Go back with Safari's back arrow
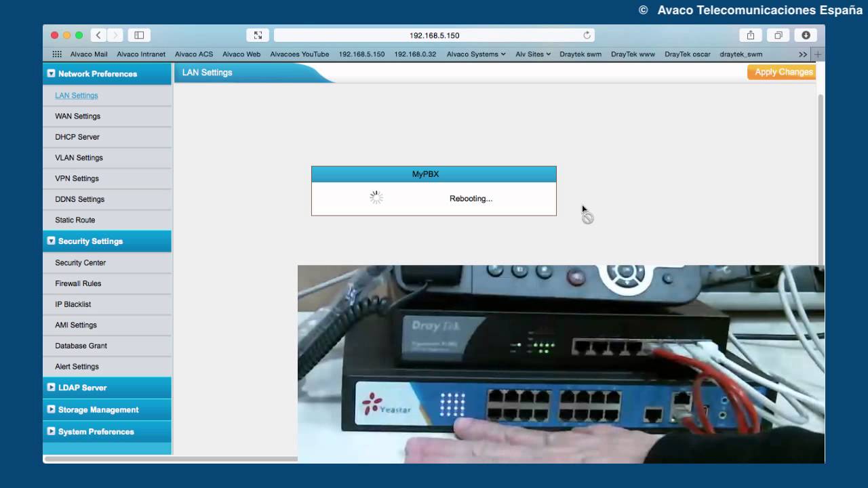This screenshot has width=868, height=488. pyautogui.click(x=98, y=35)
